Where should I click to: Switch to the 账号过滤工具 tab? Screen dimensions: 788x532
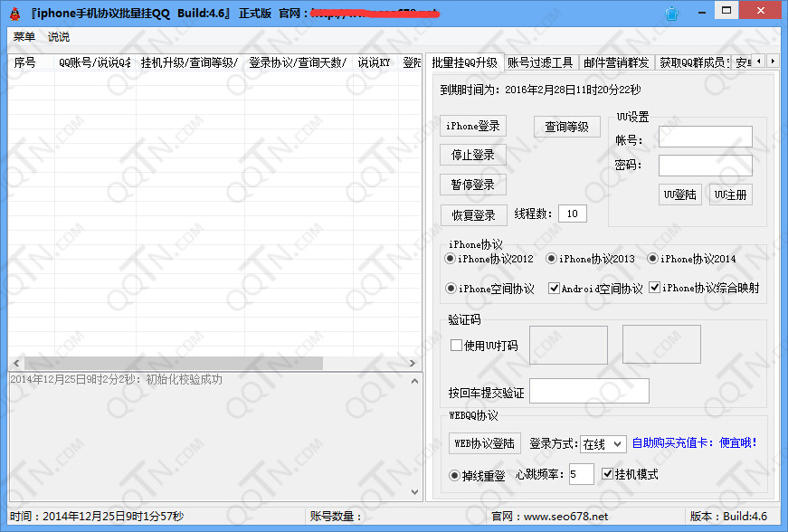pyautogui.click(x=540, y=62)
